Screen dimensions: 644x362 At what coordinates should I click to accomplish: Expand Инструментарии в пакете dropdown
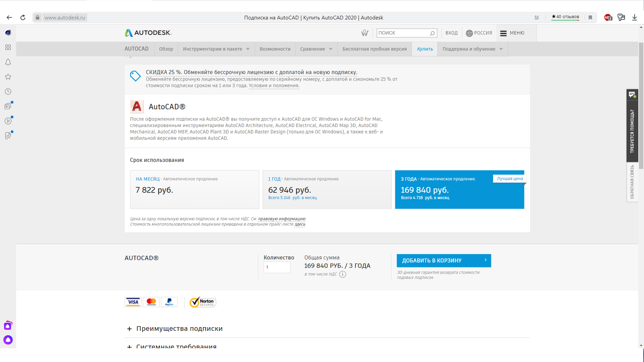point(216,49)
